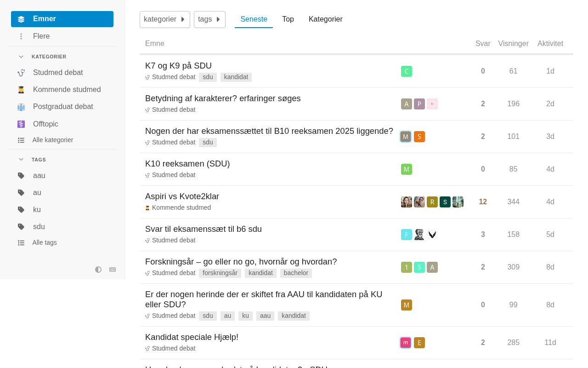Open keyboard shortcuts via keyboard icon
The image size is (588, 368).
pos(113,270)
